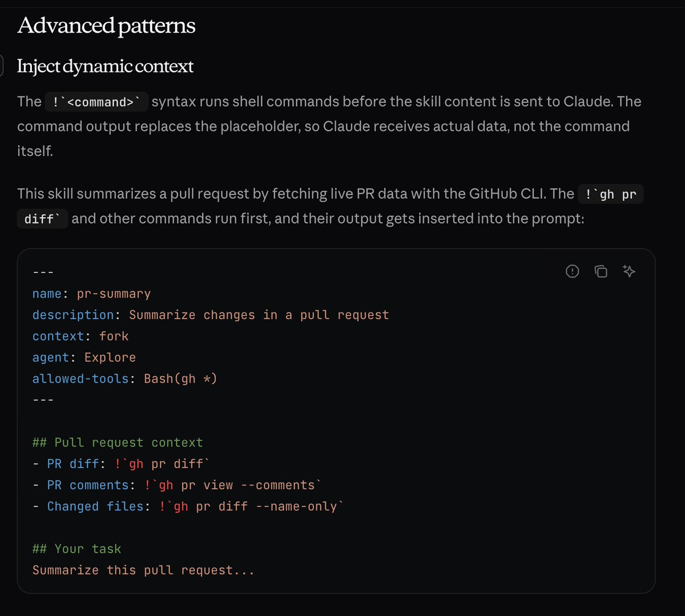Copy the pr-summary code block
Screen dimensions: 685x616
pos(601,271)
